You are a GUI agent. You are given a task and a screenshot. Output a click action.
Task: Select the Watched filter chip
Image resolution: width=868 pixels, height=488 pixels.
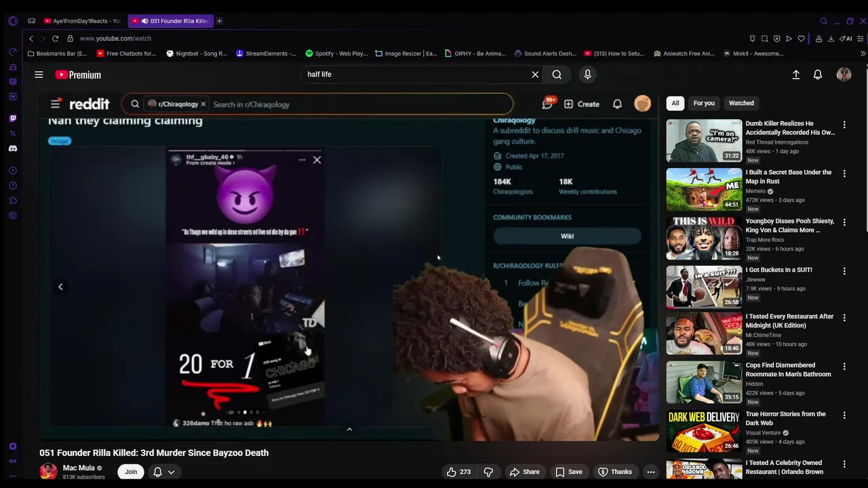pos(741,103)
